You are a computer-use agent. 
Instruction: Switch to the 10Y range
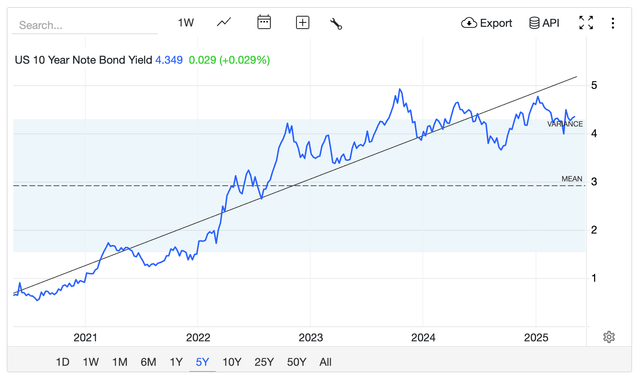point(232,362)
